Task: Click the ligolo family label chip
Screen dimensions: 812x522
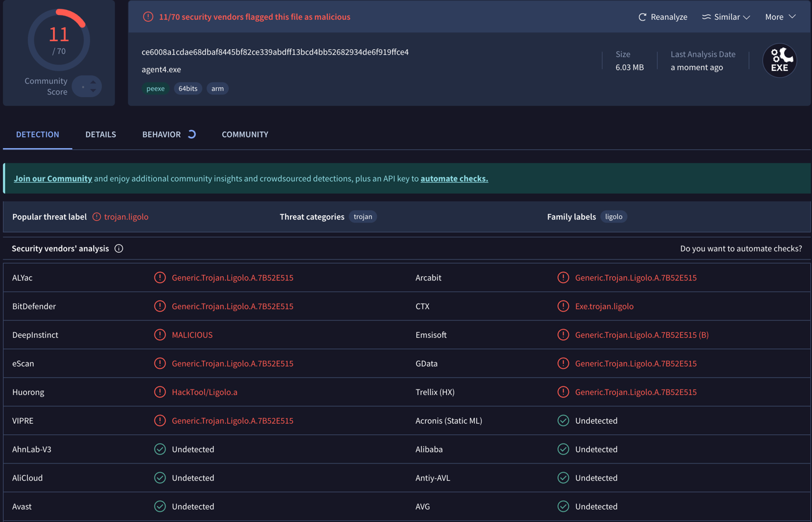Action: pyautogui.click(x=614, y=217)
